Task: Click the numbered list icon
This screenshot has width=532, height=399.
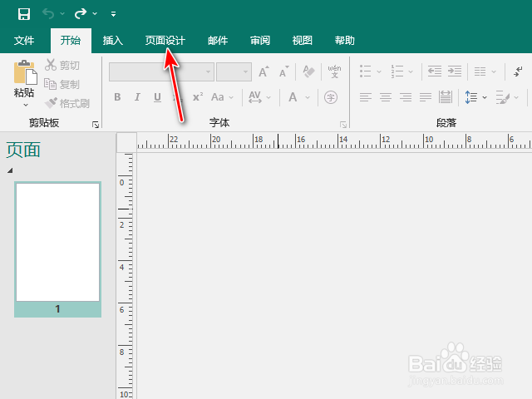Action: (397, 71)
